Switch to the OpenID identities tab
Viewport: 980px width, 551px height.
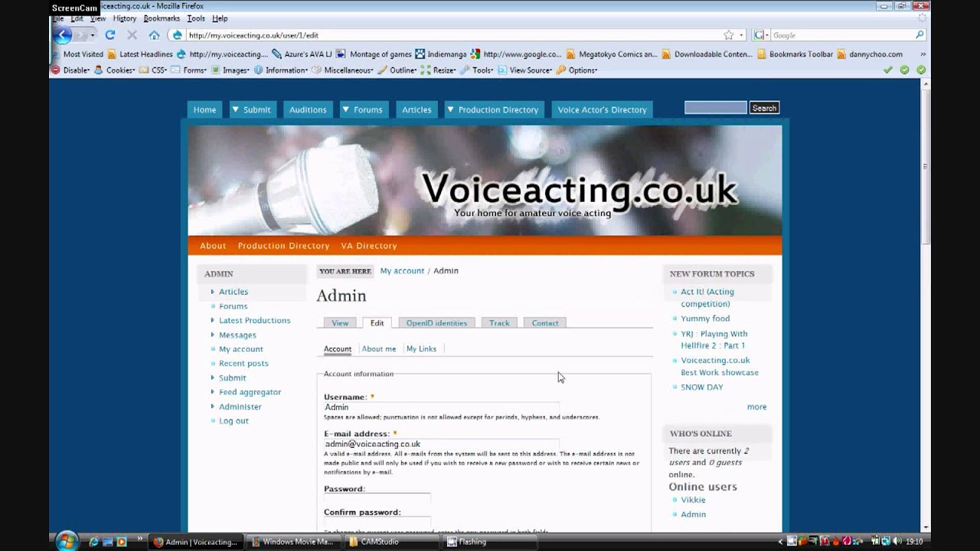pyautogui.click(x=436, y=323)
